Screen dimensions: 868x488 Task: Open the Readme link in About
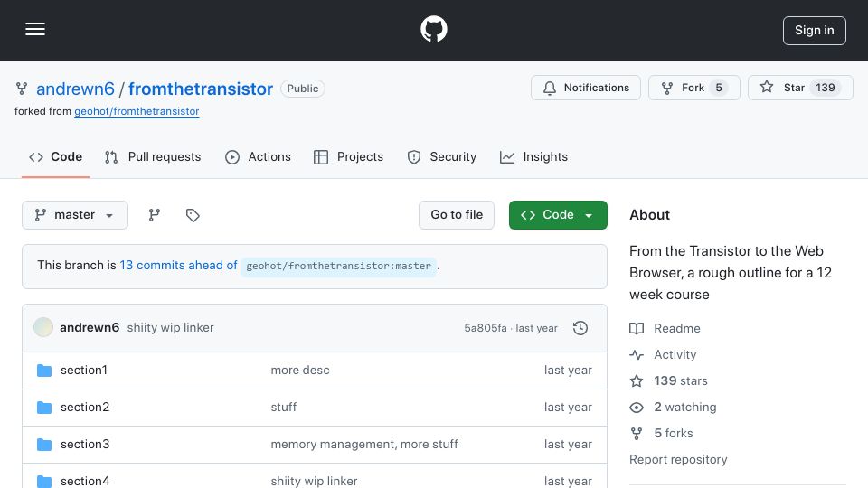point(676,328)
